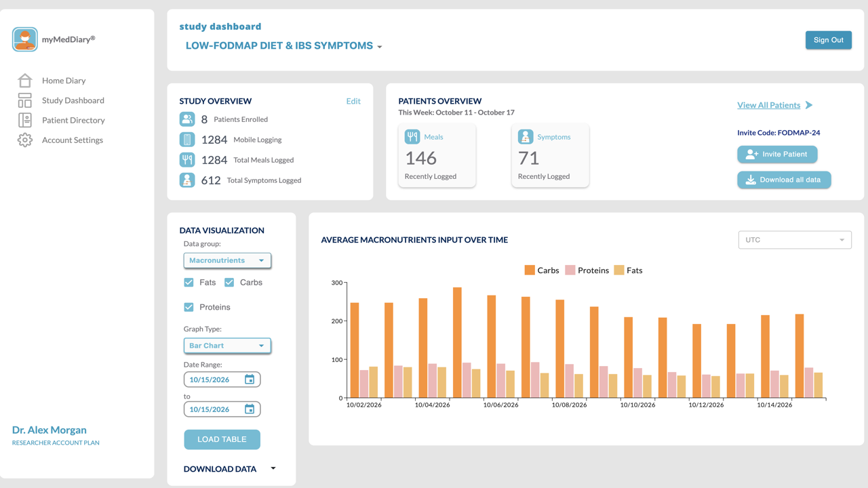Click RESEARCHER ACCOUNT PLAN text
This screenshot has height=488, width=868.
pyautogui.click(x=56, y=443)
